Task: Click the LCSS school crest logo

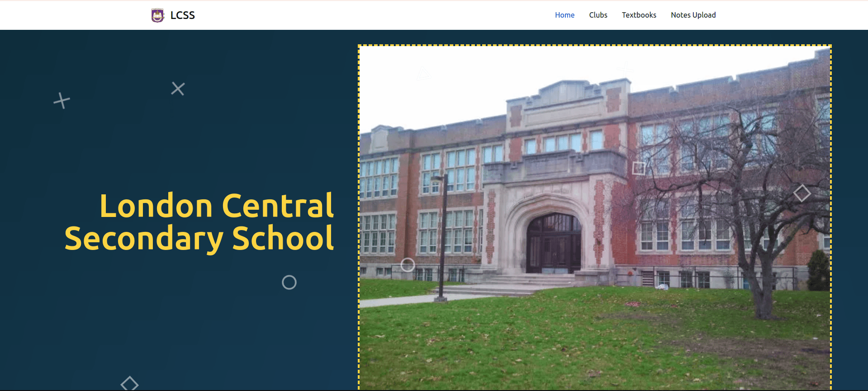Action: 157,15
